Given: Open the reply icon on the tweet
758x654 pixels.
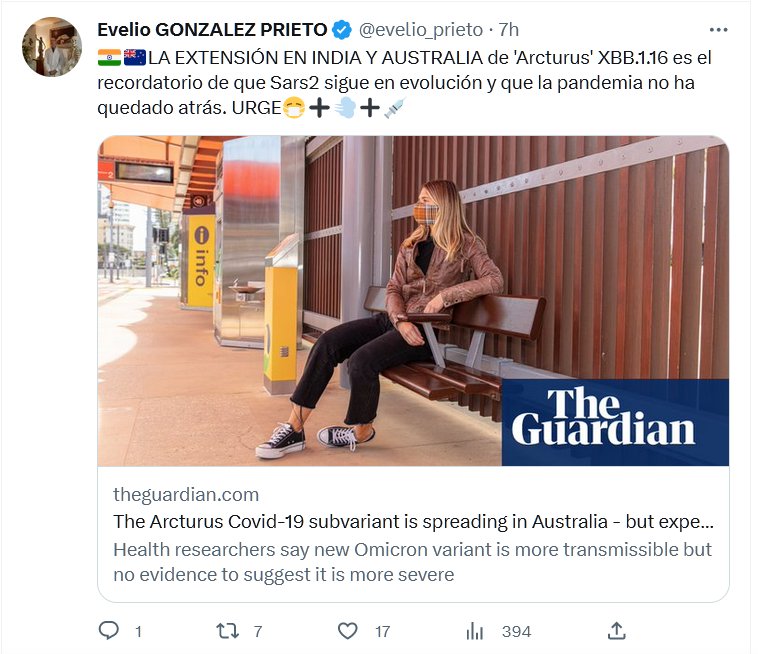Looking at the screenshot, I should point(109,631).
